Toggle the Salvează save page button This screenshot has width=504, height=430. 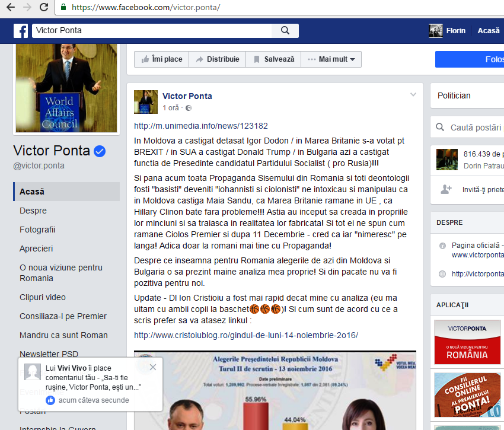273,59
